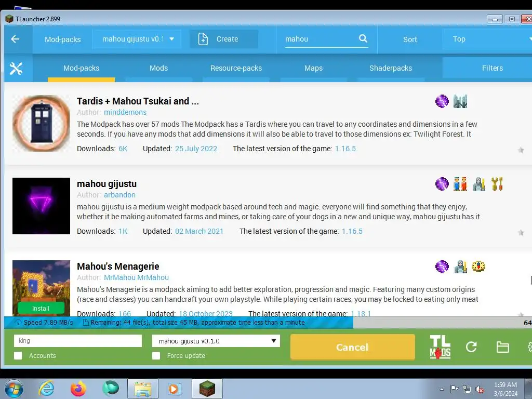
Task: Click the 1K downloads count
Action: 123,231
